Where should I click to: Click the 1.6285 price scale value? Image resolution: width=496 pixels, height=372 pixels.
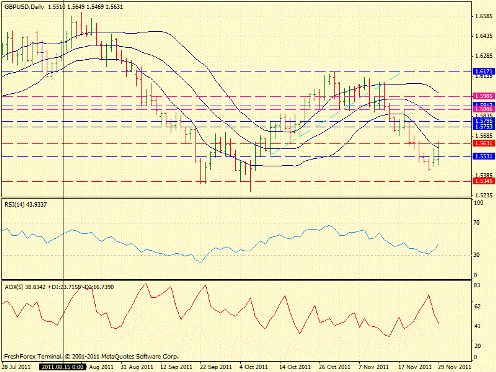pos(484,56)
